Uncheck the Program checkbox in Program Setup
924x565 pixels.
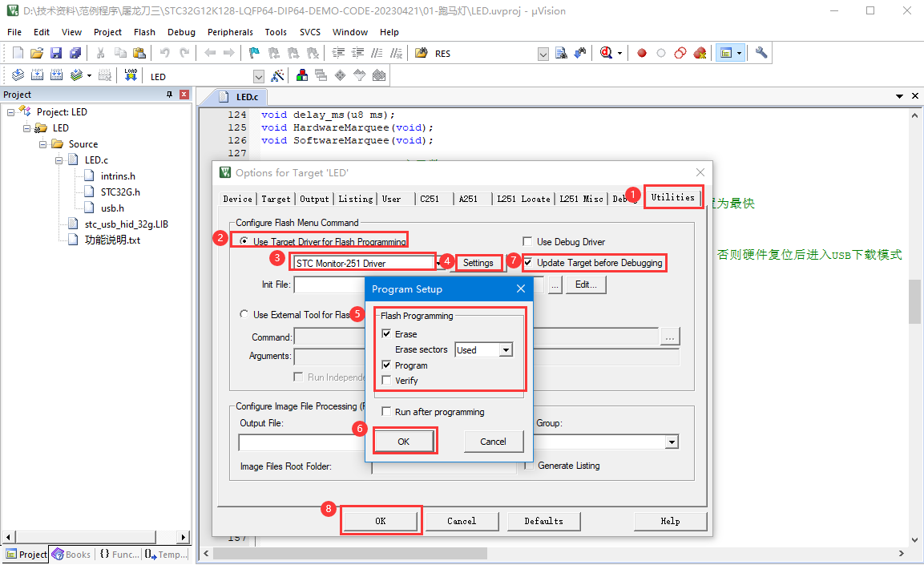386,365
